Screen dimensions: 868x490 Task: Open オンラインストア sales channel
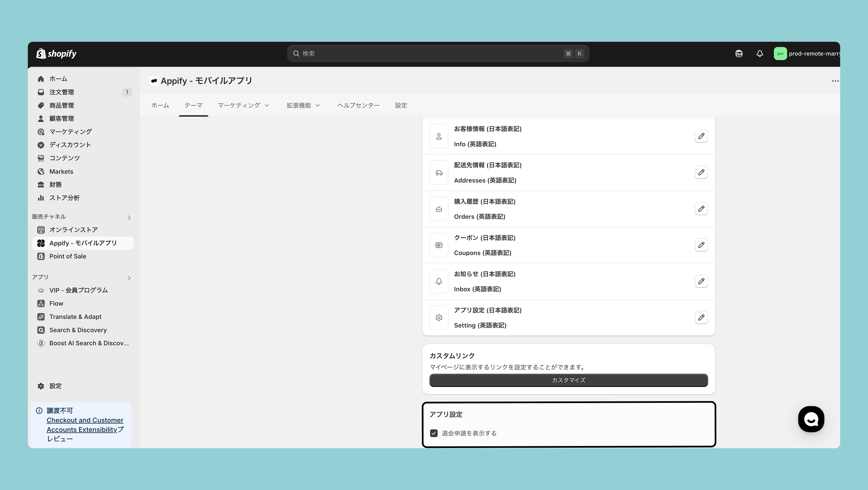pyautogui.click(x=83, y=230)
